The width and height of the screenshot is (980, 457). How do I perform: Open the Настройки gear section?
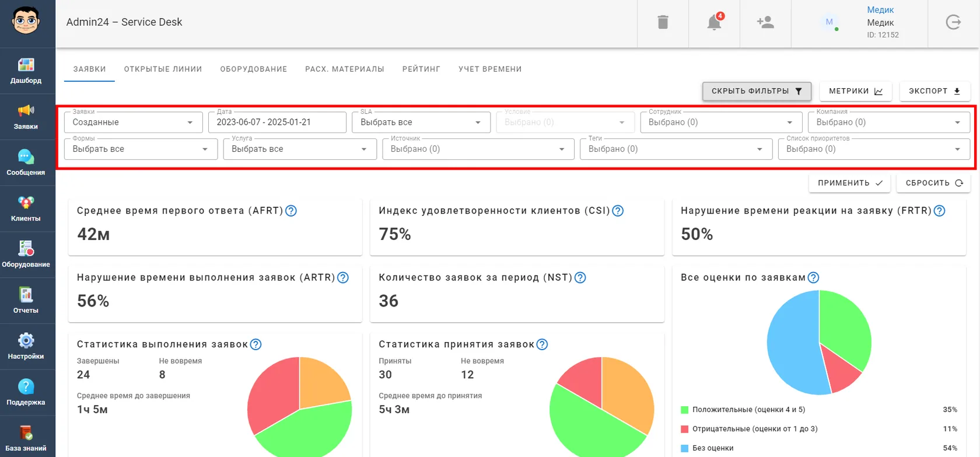(27, 347)
